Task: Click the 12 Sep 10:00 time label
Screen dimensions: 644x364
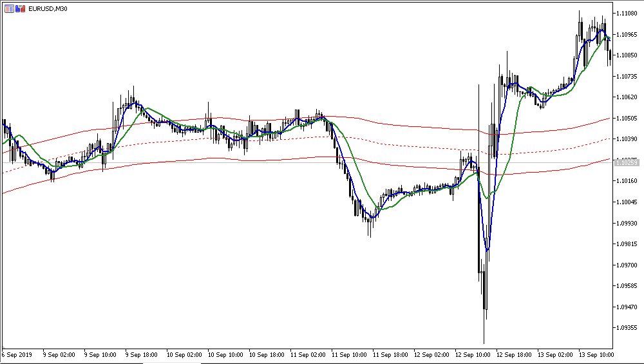Action: (473, 354)
